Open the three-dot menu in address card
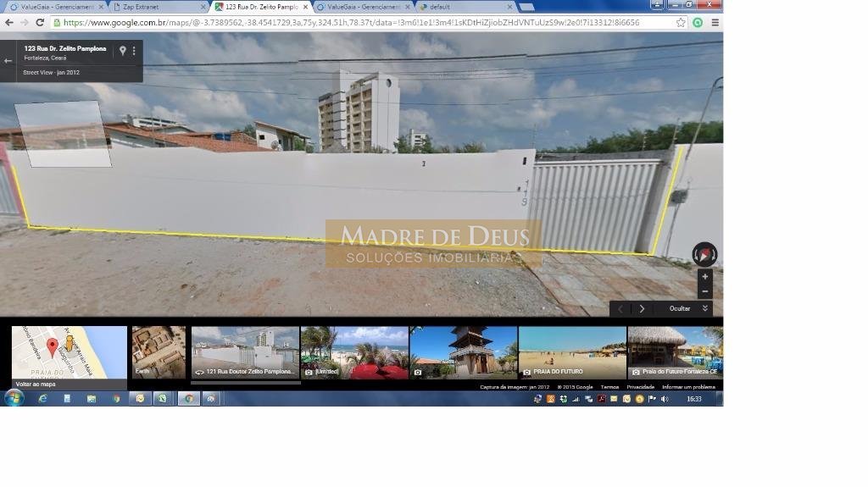868x487 pixels. click(134, 51)
